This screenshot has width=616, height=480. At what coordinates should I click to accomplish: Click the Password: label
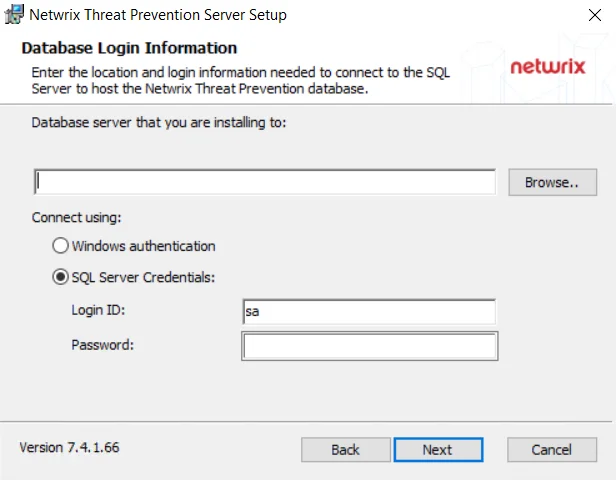click(103, 345)
